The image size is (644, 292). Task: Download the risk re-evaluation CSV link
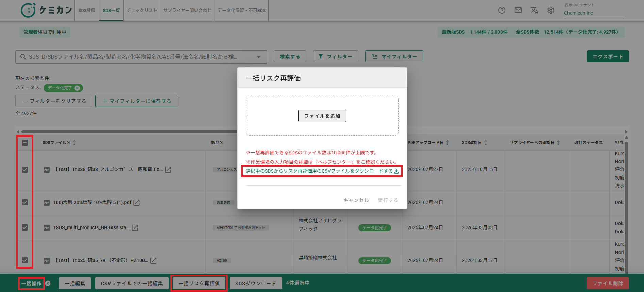(x=322, y=171)
